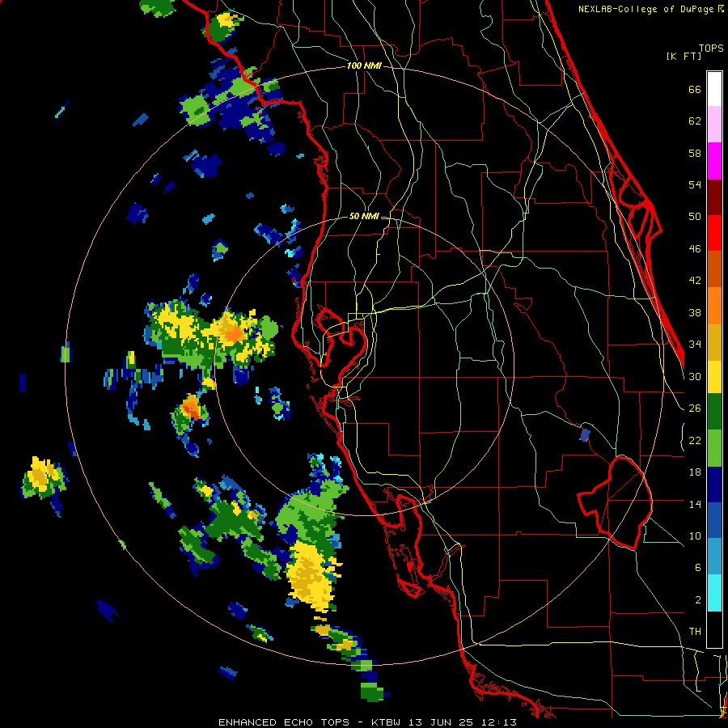The height and width of the screenshot is (728, 728).
Task: Click the light blue legend swatch
Action: tap(714, 557)
